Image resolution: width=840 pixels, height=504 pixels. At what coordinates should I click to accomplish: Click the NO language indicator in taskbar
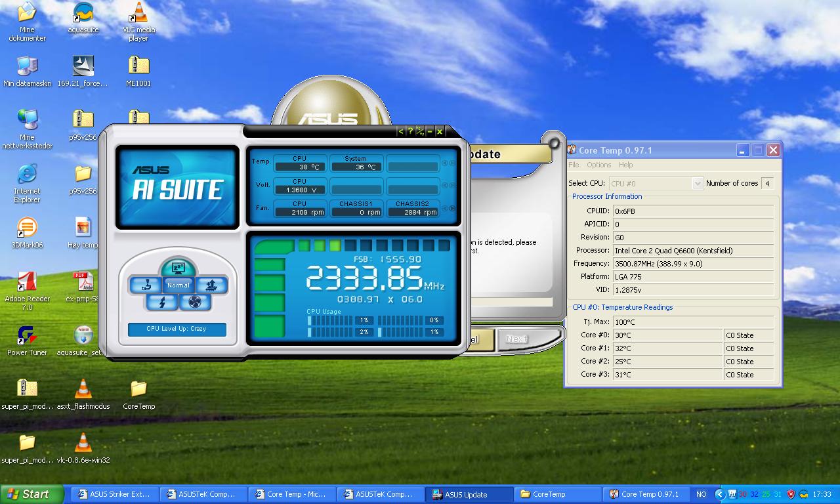(702, 494)
